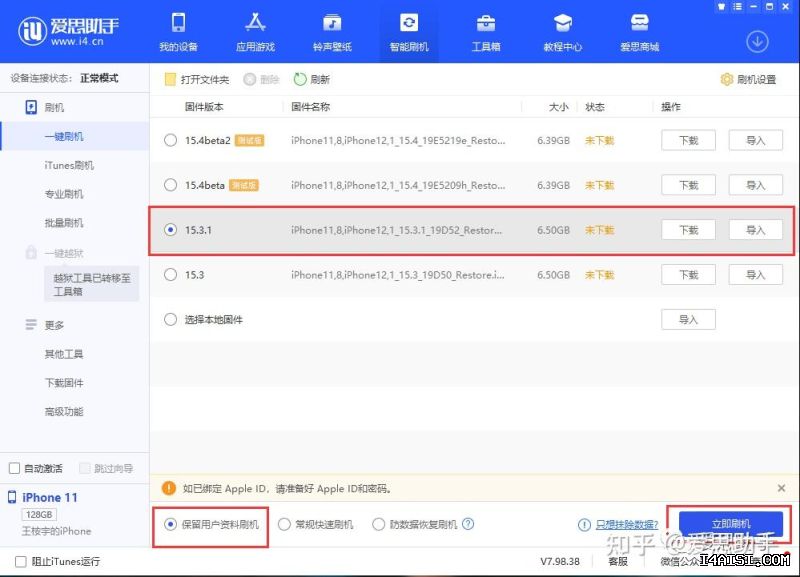Open the 爱思商城 (i4 Mall) section
The image size is (800, 577).
640,30
